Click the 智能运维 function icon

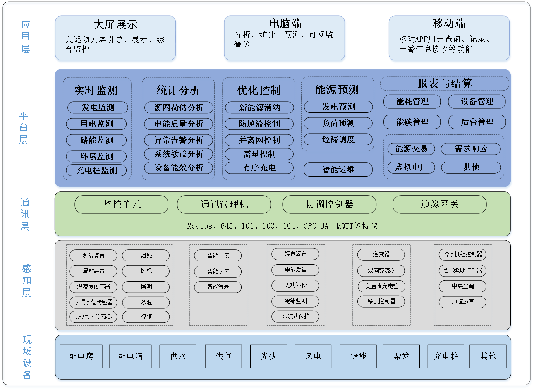click(x=337, y=170)
